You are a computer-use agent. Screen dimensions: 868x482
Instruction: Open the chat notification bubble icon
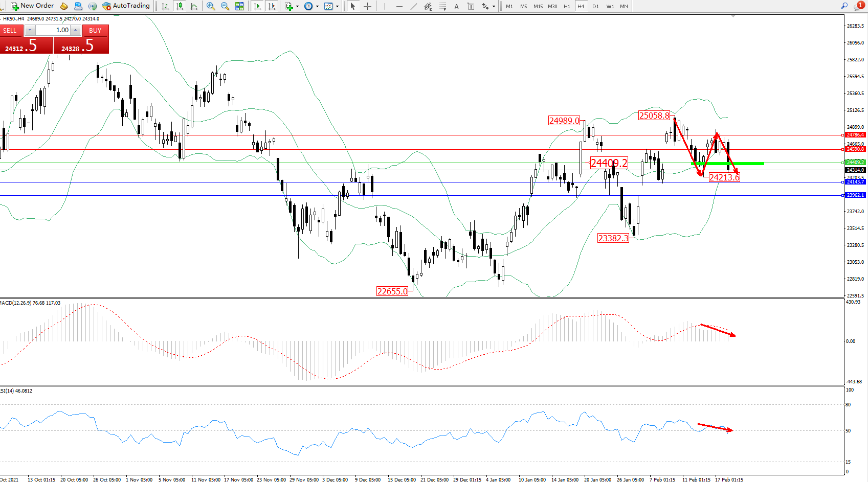[859, 6]
